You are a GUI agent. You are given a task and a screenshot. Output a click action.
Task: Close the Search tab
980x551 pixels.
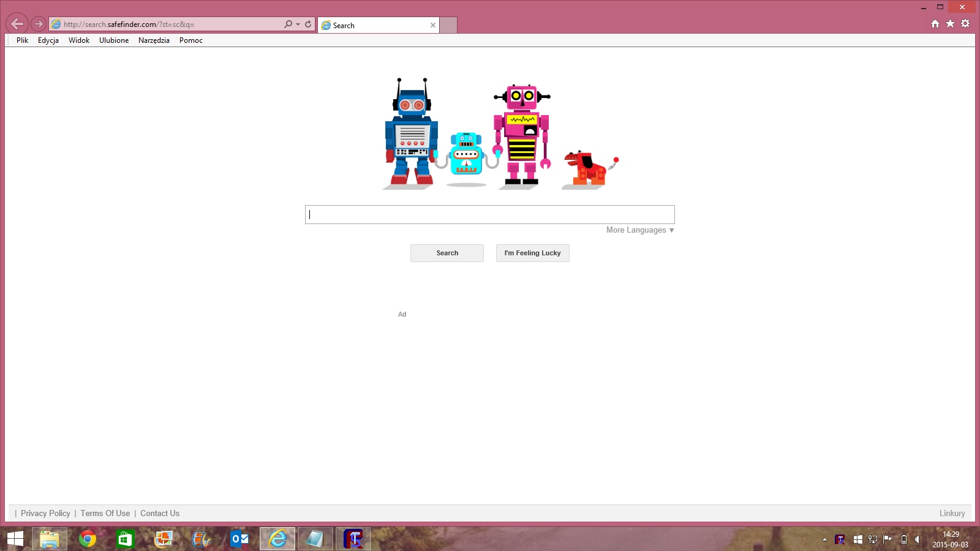tap(433, 25)
